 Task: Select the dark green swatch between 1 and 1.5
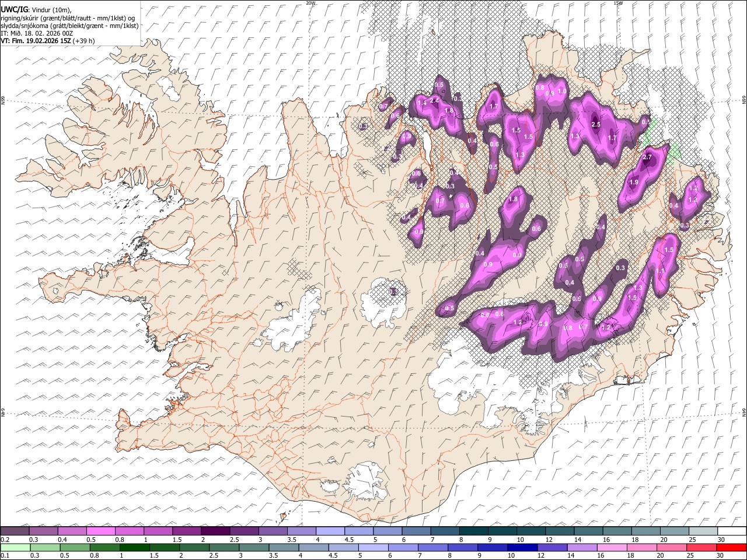click(x=134, y=548)
